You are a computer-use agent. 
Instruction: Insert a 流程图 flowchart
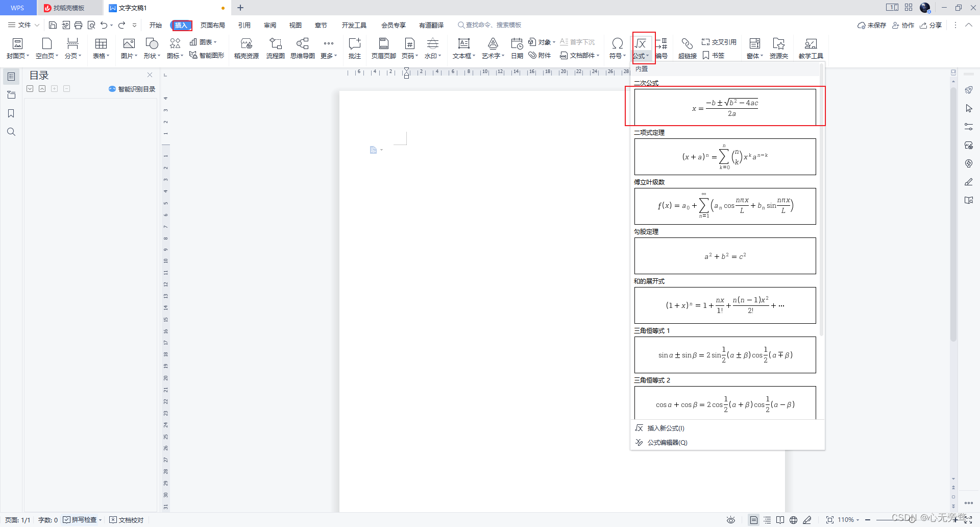coord(276,49)
